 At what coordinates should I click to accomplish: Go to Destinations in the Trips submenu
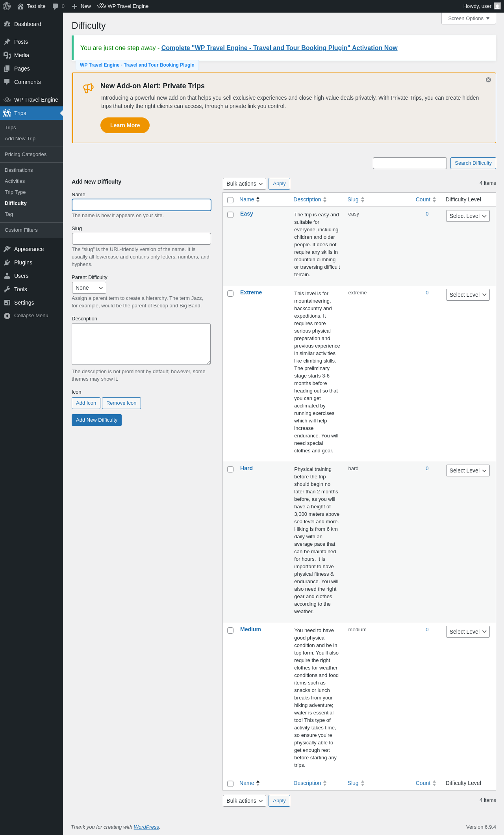point(19,170)
